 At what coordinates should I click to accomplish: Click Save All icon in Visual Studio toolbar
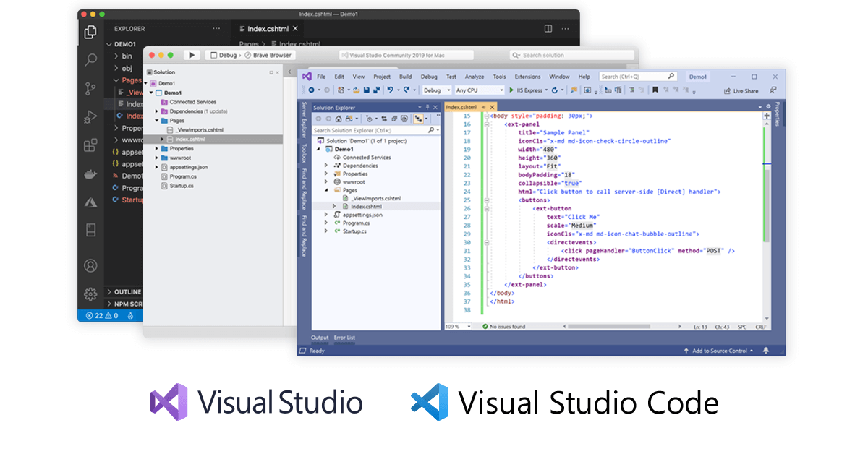(x=377, y=90)
